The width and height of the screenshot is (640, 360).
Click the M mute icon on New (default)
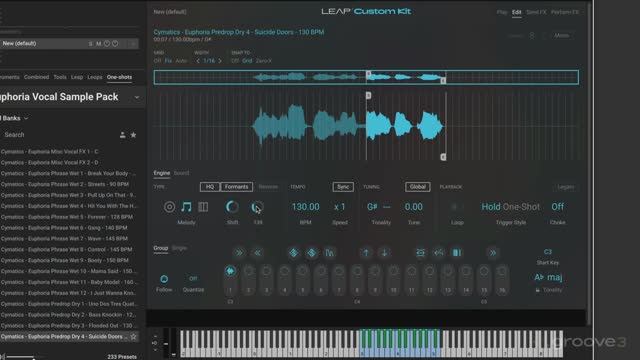coord(98,44)
